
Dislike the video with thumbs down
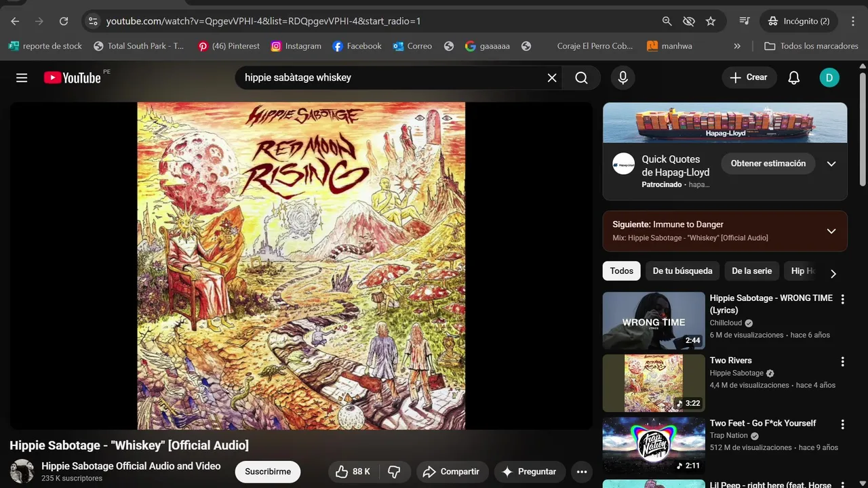click(x=394, y=472)
